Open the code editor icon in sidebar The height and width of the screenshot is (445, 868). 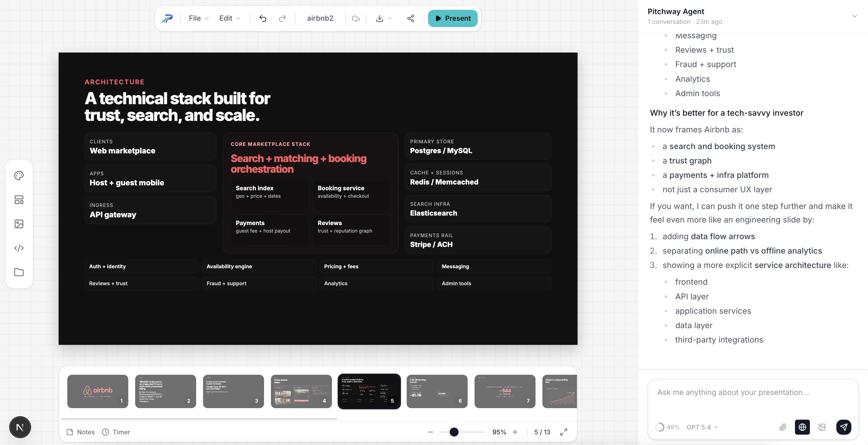pos(19,248)
